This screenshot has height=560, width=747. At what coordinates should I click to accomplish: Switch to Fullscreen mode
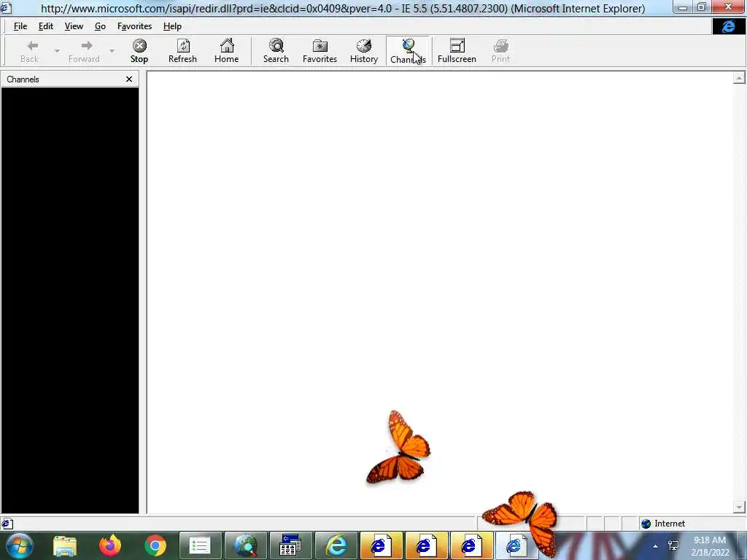[x=457, y=51]
